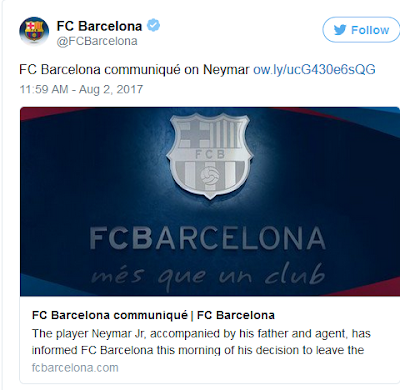Click the vertical stripes quadrant of the crest
The height and width of the screenshot is (390, 400).
(227, 133)
